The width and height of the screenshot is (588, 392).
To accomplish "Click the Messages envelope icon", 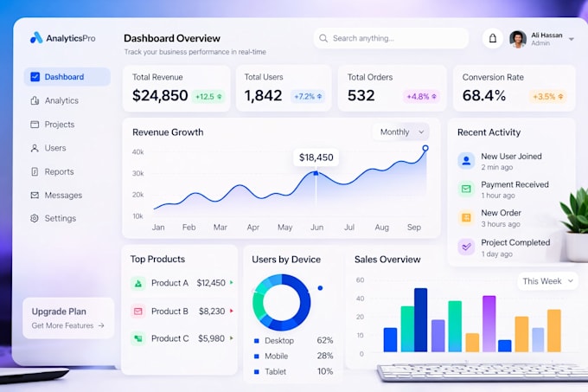I will 35,195.
